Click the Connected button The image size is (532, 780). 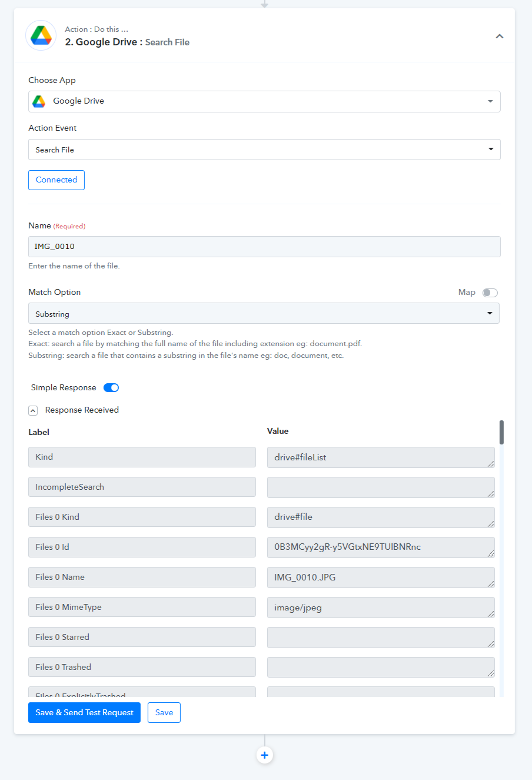[x=56, y=180]
